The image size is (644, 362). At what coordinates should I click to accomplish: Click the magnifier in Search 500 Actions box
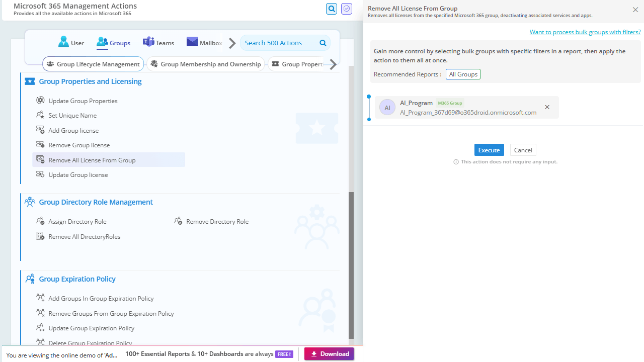(323, 43)
